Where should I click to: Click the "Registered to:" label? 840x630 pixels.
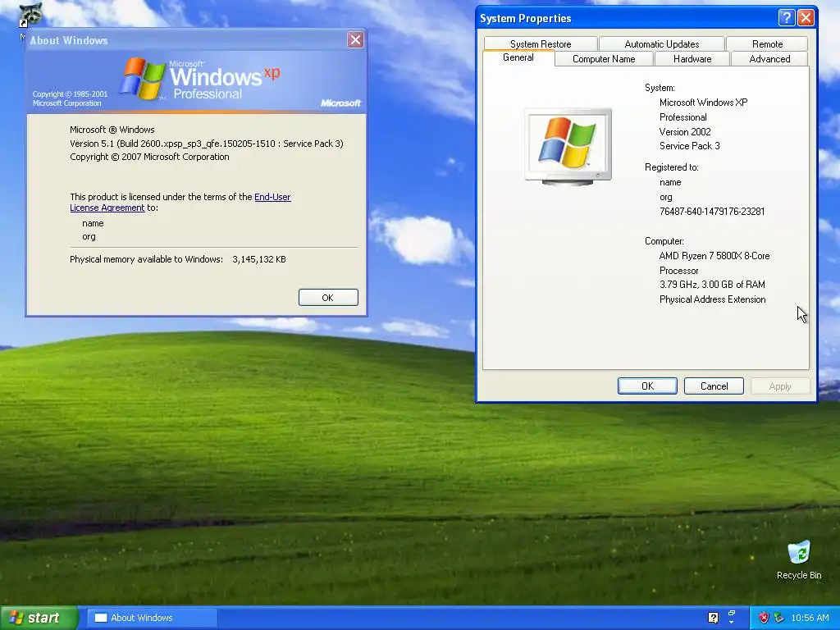[x=671, y=167]
